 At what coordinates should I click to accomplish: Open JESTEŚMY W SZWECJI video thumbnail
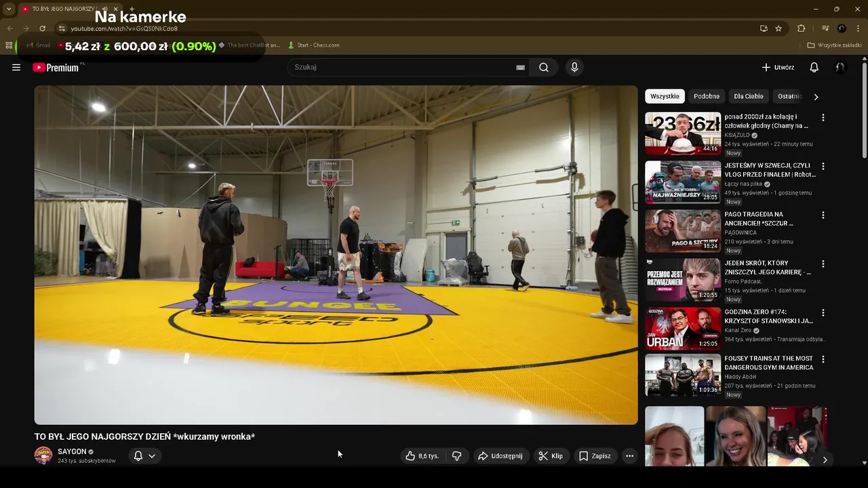pos(683,182)
